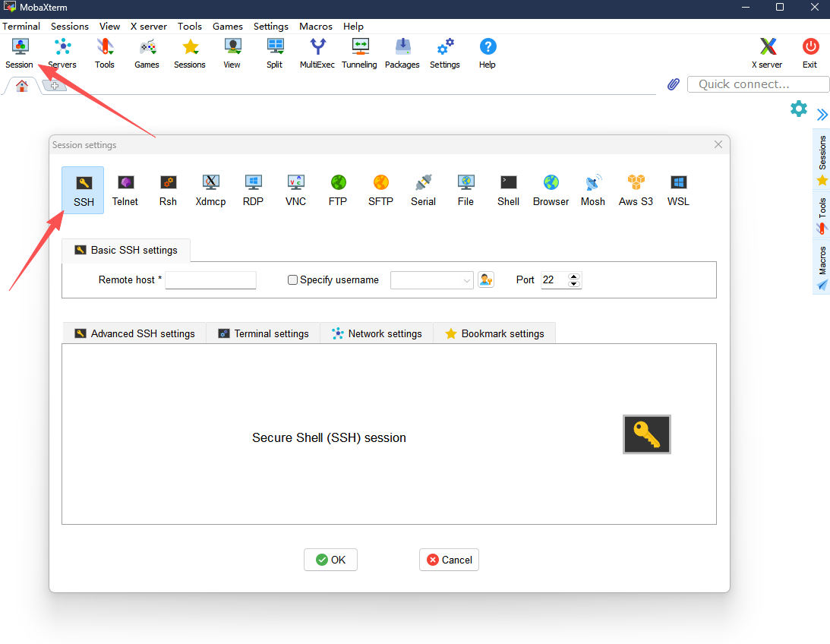Open the Servers toolbar icon
Screen dimensions: 830x644
(x=62, y=53)
